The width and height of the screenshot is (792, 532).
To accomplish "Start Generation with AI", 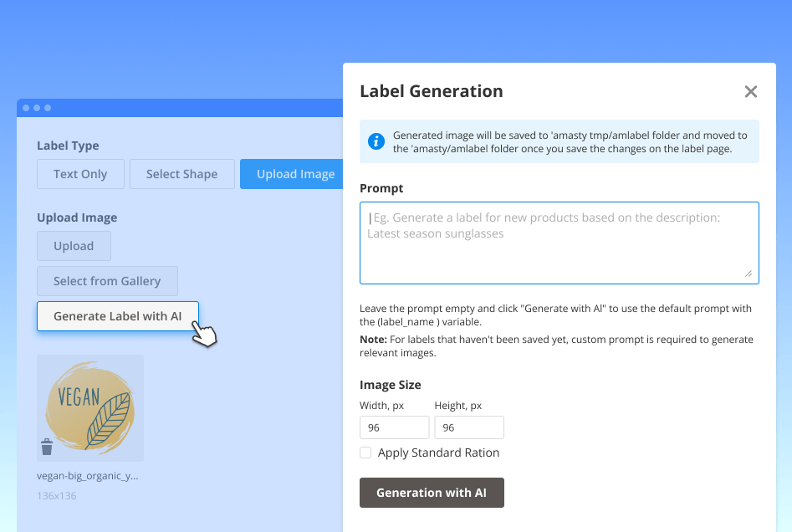I will click(x=432, y=493).
